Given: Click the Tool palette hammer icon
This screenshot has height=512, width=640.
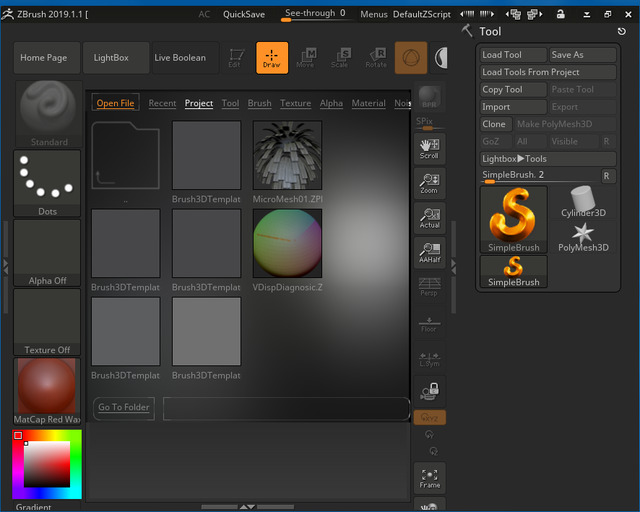Looking at the screenshot, I should point(467,31).
